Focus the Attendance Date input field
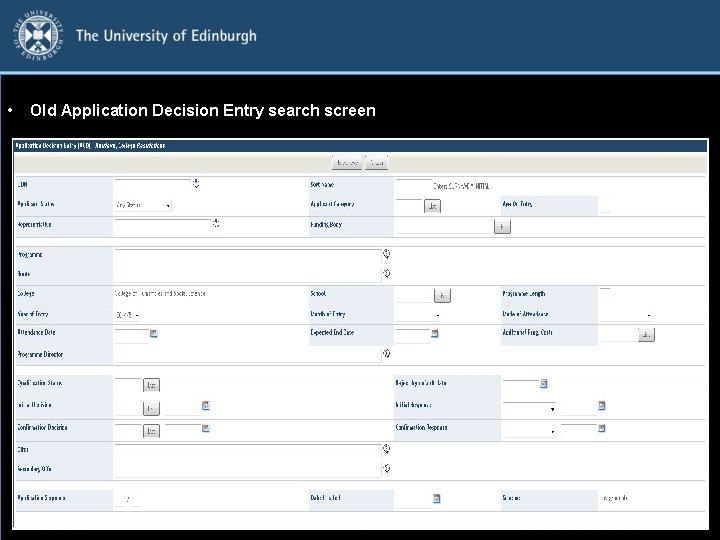 132,335
